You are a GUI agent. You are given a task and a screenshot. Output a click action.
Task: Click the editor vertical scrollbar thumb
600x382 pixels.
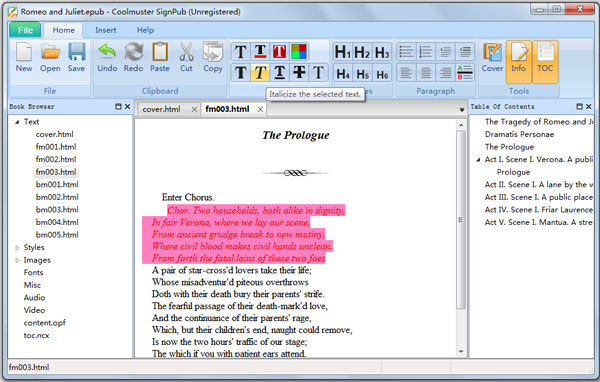pyautogui.click(x=461, y=219)
